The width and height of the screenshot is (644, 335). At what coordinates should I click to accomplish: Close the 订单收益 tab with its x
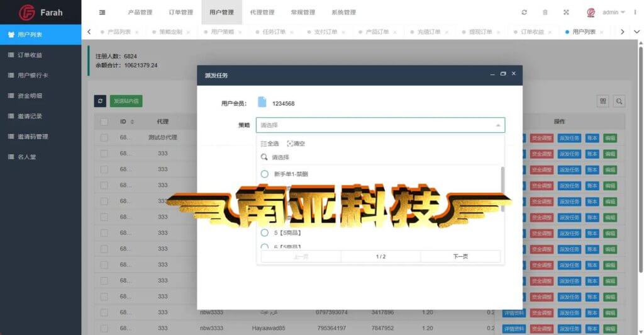click(x=550, y=32)
